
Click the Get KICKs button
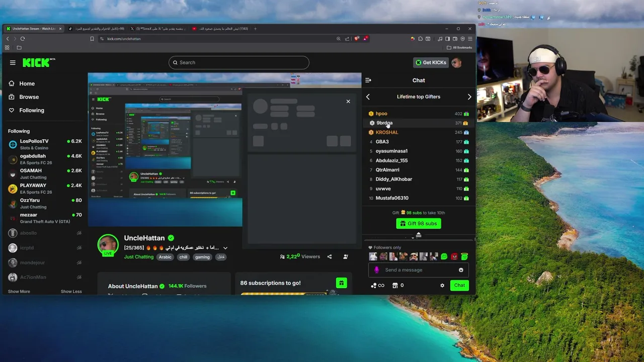click(x=430, y=62)
